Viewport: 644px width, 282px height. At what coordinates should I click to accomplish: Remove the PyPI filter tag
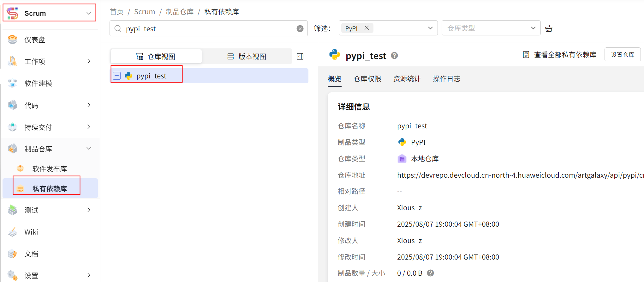pos(367,28)
